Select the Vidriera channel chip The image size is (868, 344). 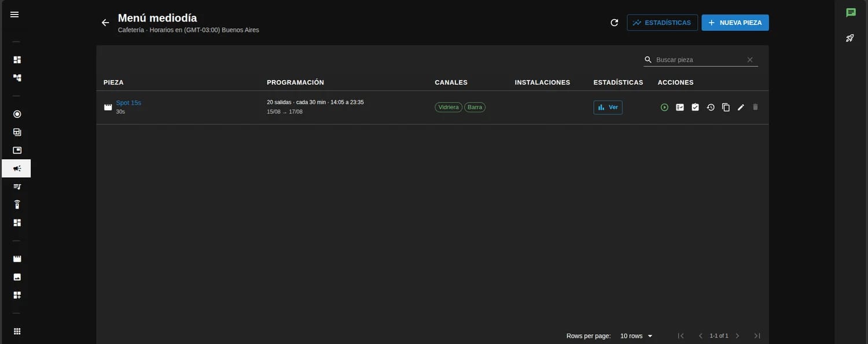click(448, 107)
